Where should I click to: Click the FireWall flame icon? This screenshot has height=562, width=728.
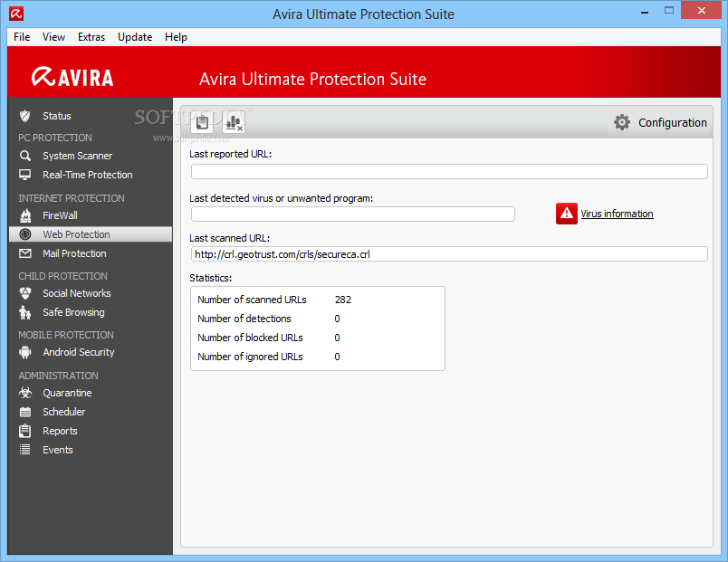pos(25,215)
